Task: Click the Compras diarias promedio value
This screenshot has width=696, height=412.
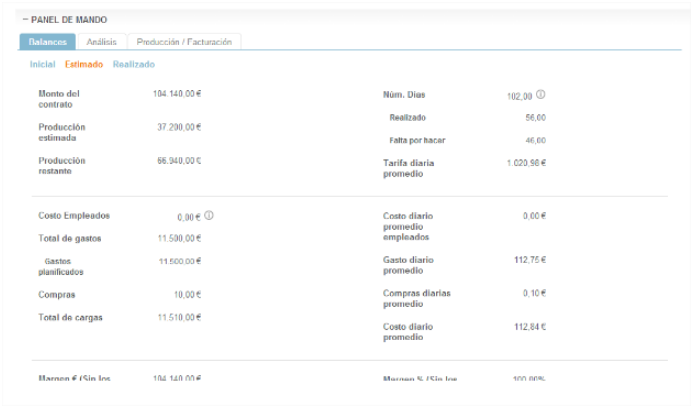Action: click(535, 293)
